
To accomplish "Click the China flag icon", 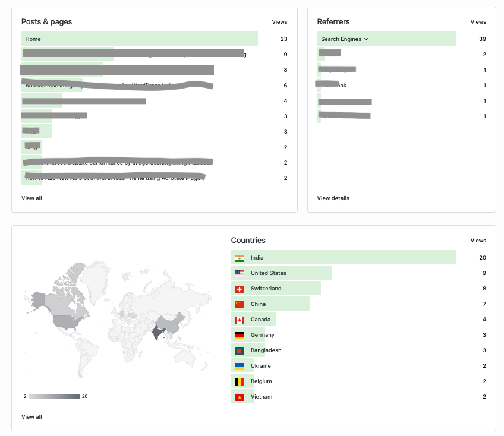I will pos(240,304).
